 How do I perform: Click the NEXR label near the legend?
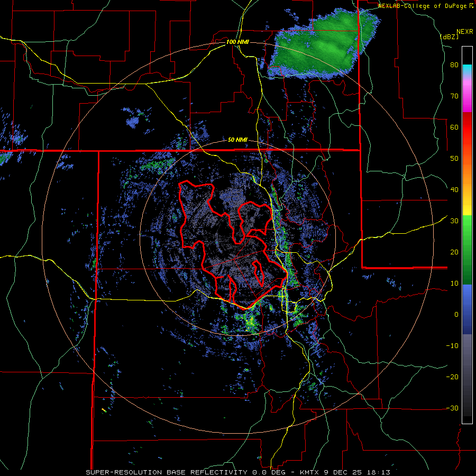(x=464, y=32)
